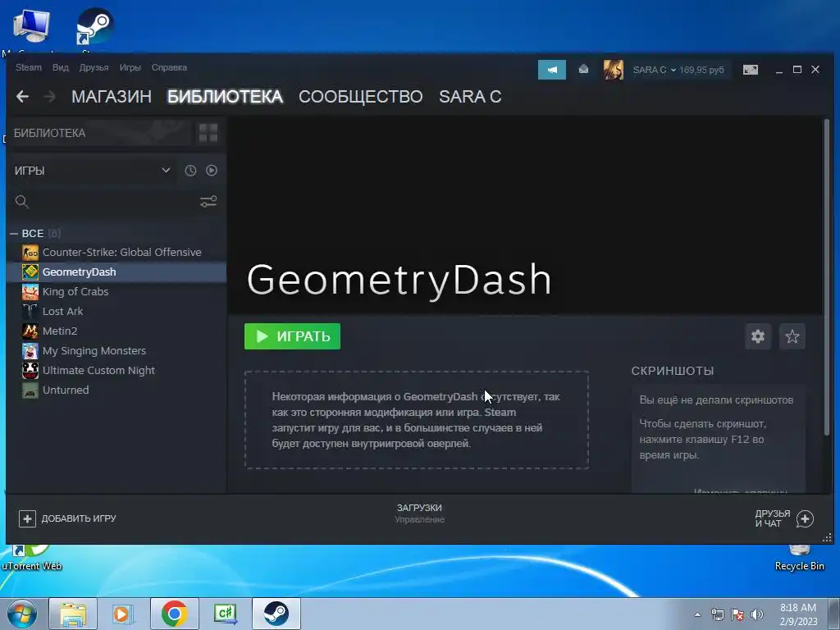Open the Windows Start button
Image resolution: width=840 pixels, height=630 pixels.
21,614
